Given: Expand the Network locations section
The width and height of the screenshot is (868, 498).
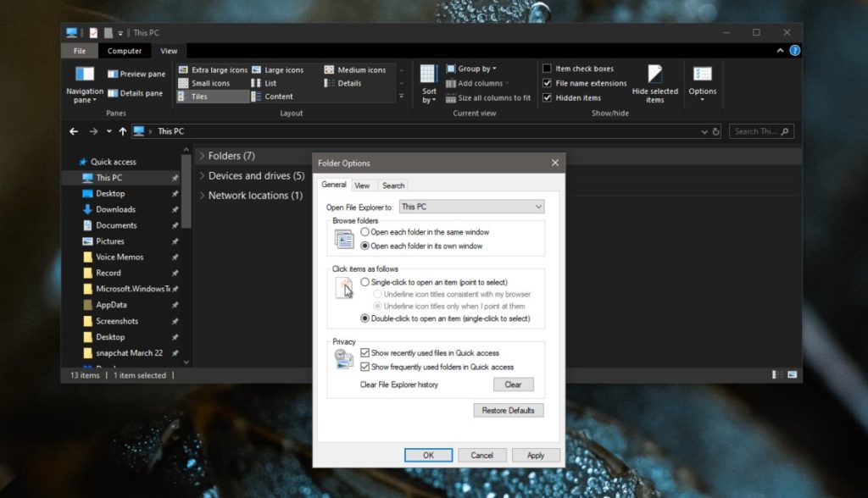Looking at the screenshot, I should (x=202, y=195).
